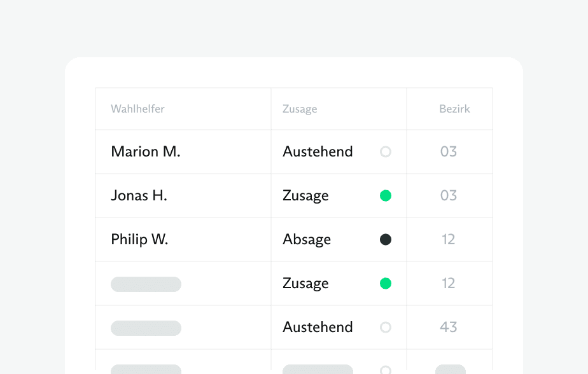Image resolution: width=588 pixels, height=374 pixels.
Task: Click the green status dot in the fourth row
Action: click(385, 284)
